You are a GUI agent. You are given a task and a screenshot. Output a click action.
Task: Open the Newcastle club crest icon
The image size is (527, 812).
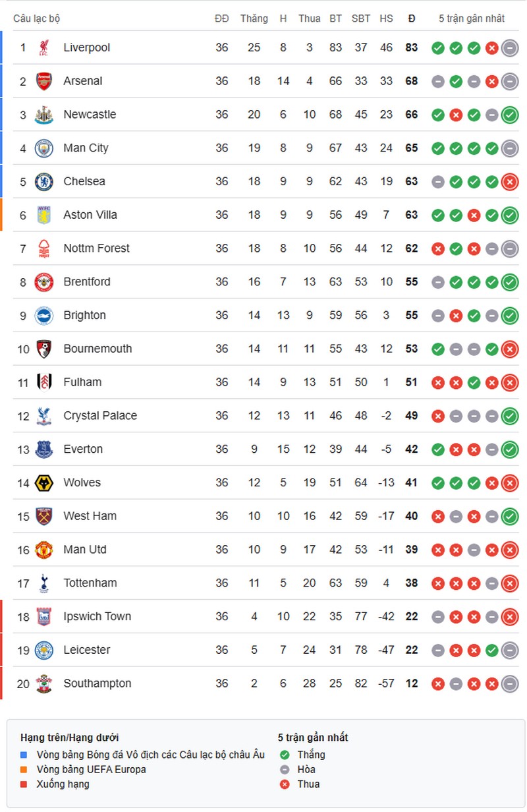pyautogui.click(x=43, y=115)
